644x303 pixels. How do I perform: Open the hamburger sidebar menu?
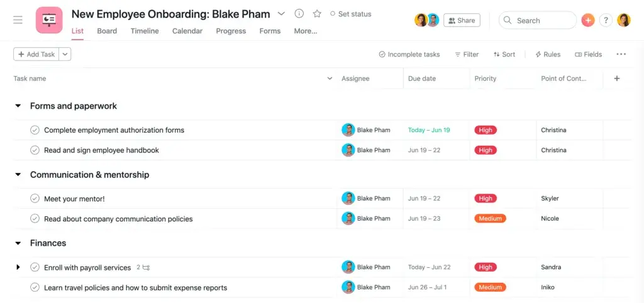pyautogui.click(x=18, y=19)
